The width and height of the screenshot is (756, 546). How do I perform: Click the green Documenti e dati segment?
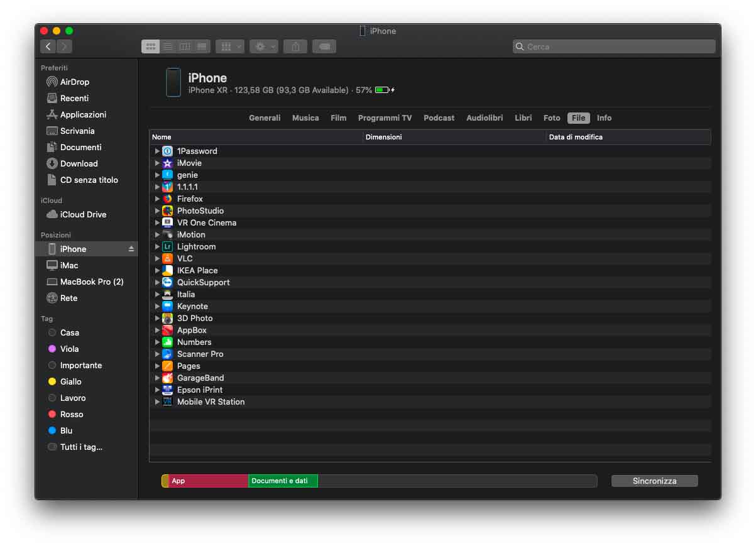tap(283, 481)
